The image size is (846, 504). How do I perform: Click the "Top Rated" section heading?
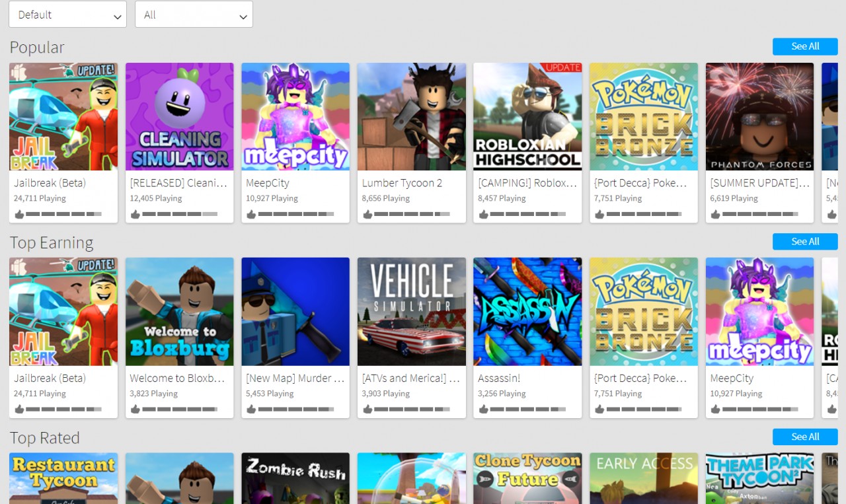[44, 438]
